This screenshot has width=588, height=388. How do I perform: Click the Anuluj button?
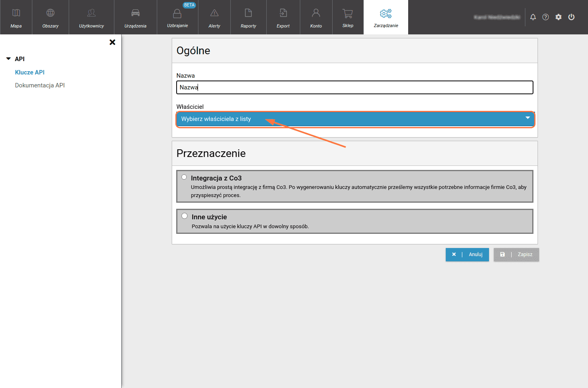coord(467,254)
